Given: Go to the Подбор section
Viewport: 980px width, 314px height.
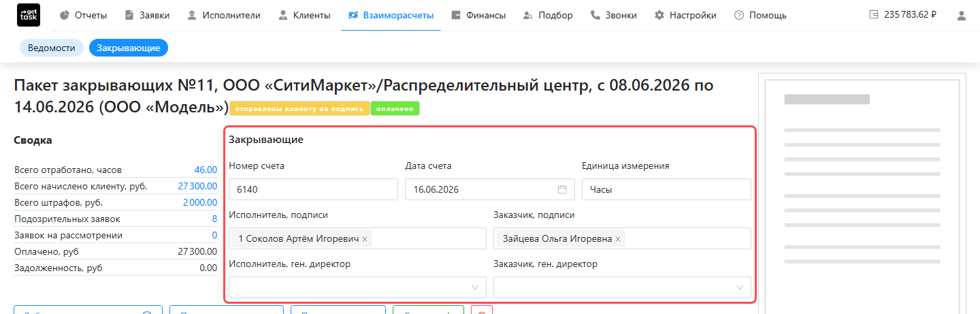Looking at the screenshot, I should [548, 15].
